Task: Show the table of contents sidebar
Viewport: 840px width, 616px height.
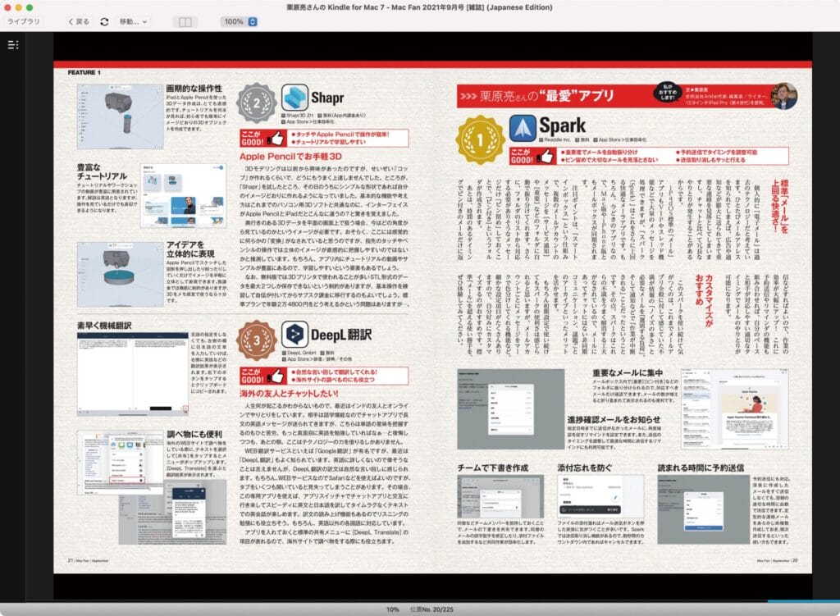Action: (11, 44)
